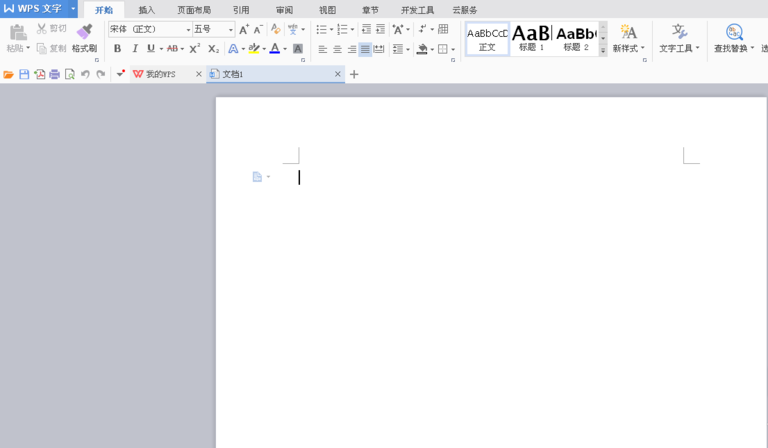Add a new document tab with plus

[354, 74]
